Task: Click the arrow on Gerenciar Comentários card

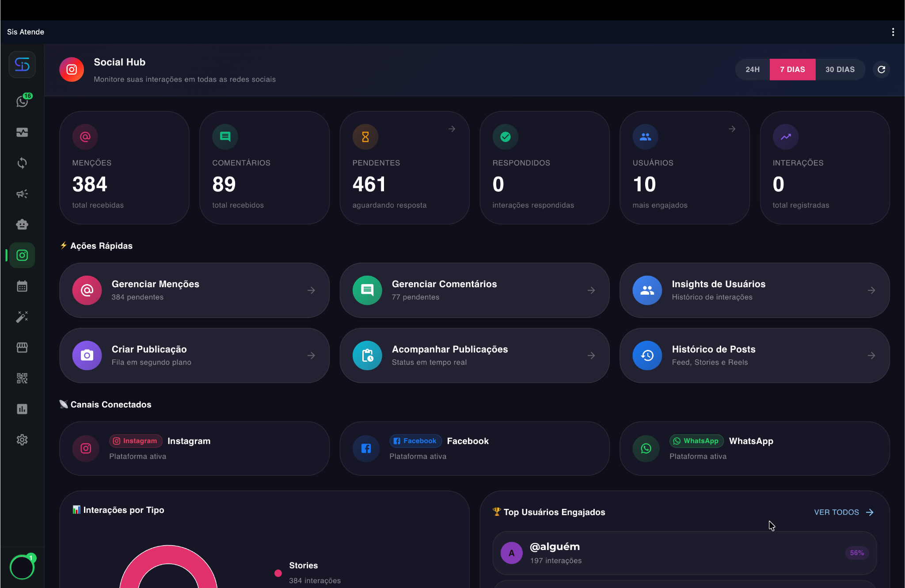Action: [x=592, y=290]
